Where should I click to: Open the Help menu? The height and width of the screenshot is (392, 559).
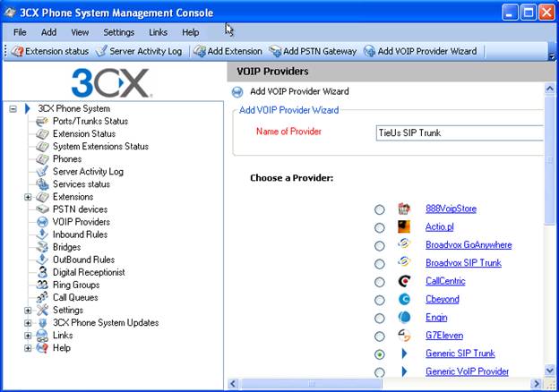click(191, 32)
